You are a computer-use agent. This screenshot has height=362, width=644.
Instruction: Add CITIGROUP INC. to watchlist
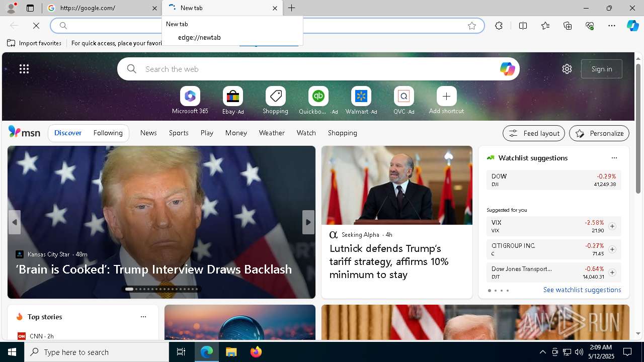pos(612,249)
